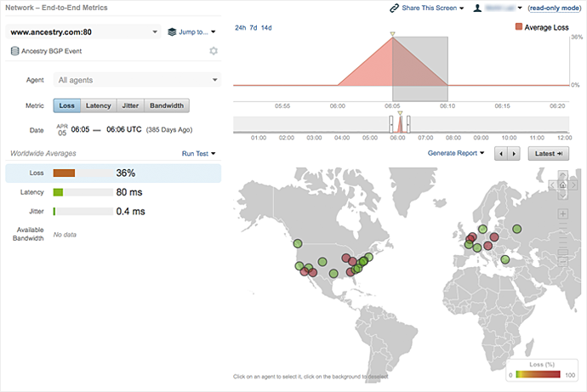This screenshot has width=587, height=392.
Task: Step to the previous time interval
Action: [x=501, y=154]
